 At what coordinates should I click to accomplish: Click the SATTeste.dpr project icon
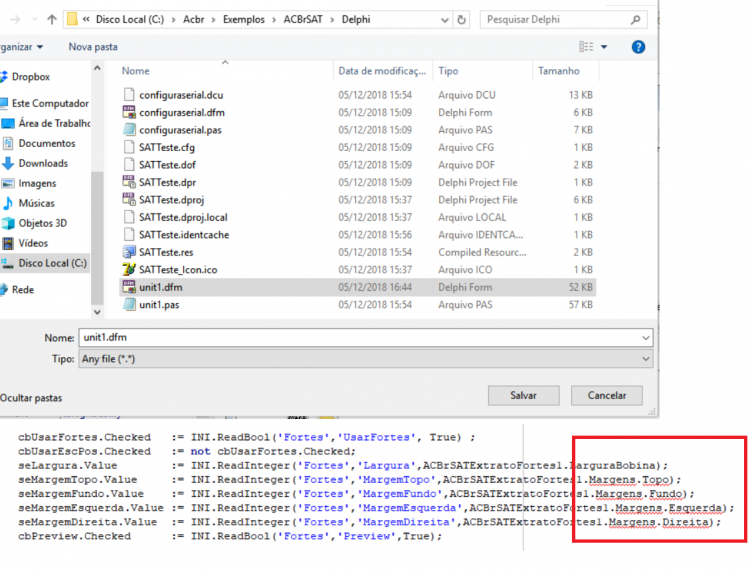[x=129, y=182]
